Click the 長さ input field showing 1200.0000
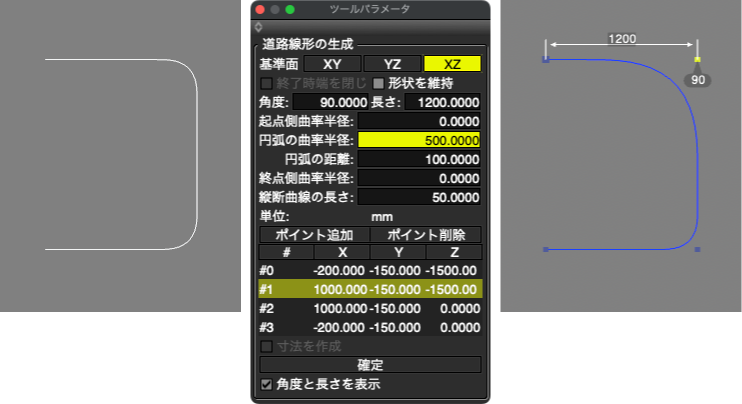742x404 pixels. click(x=443, y=102)
